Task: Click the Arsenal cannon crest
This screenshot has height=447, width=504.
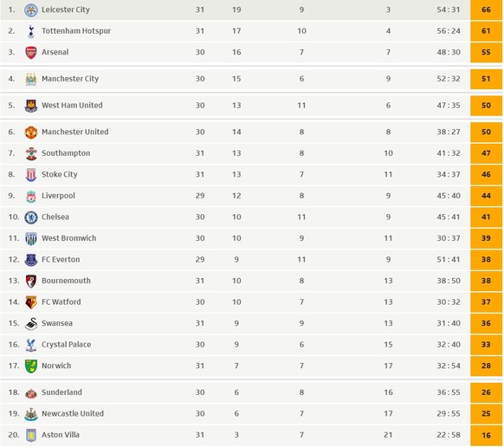Action: pyautogui.click(x=31, y=53)
